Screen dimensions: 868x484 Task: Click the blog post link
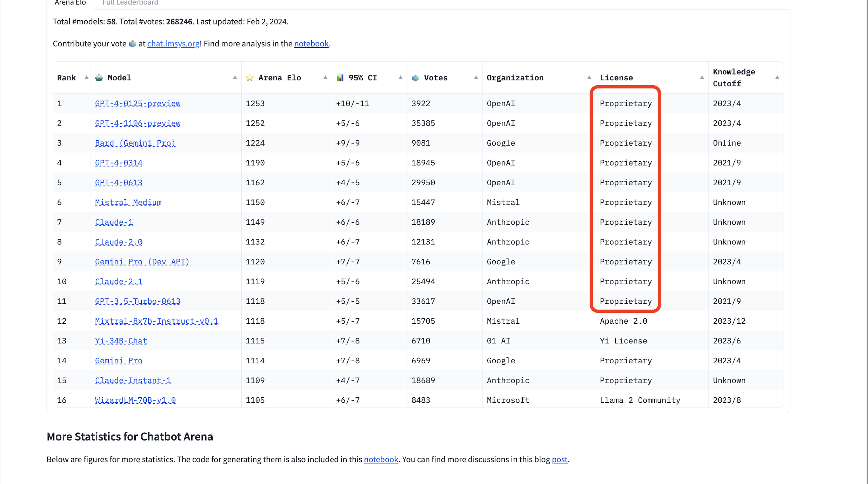click(x=559, y=459)
